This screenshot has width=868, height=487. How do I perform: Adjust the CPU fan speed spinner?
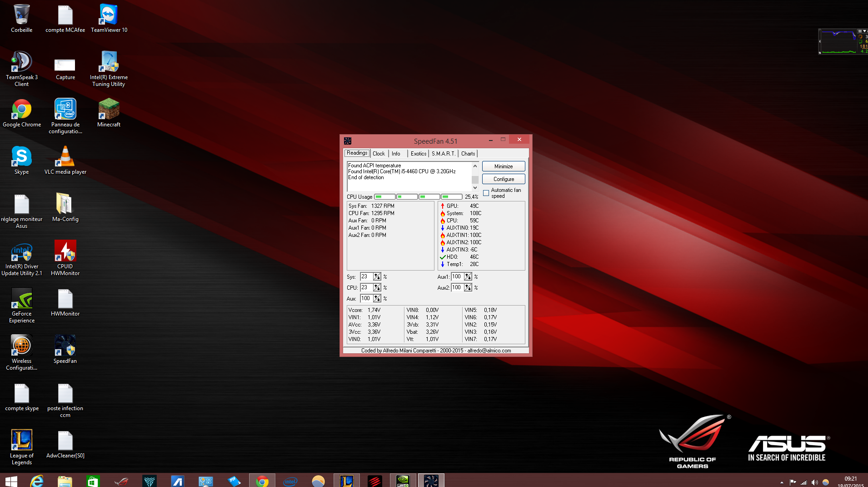pos(377,287)
